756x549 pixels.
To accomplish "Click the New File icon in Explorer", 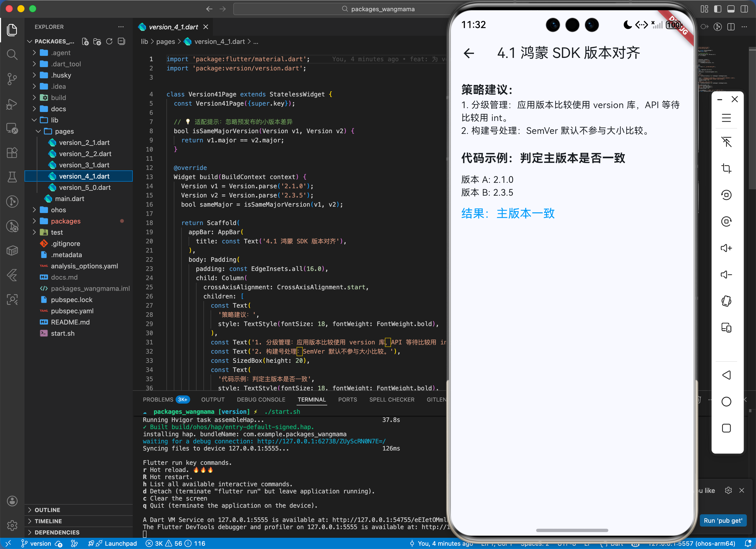I will click(x=85, y=41).
